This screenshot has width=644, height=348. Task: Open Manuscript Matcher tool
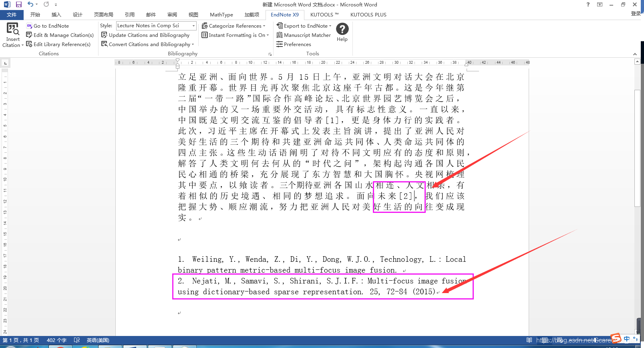[304, 35]
